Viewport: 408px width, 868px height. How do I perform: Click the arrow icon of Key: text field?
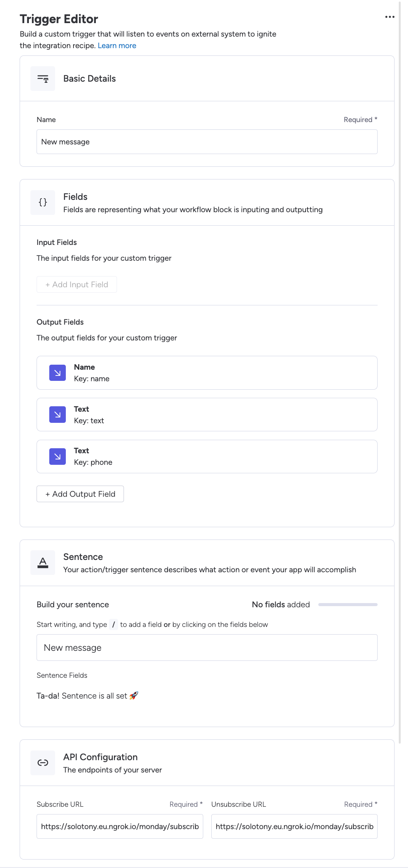tap(57, 414)
